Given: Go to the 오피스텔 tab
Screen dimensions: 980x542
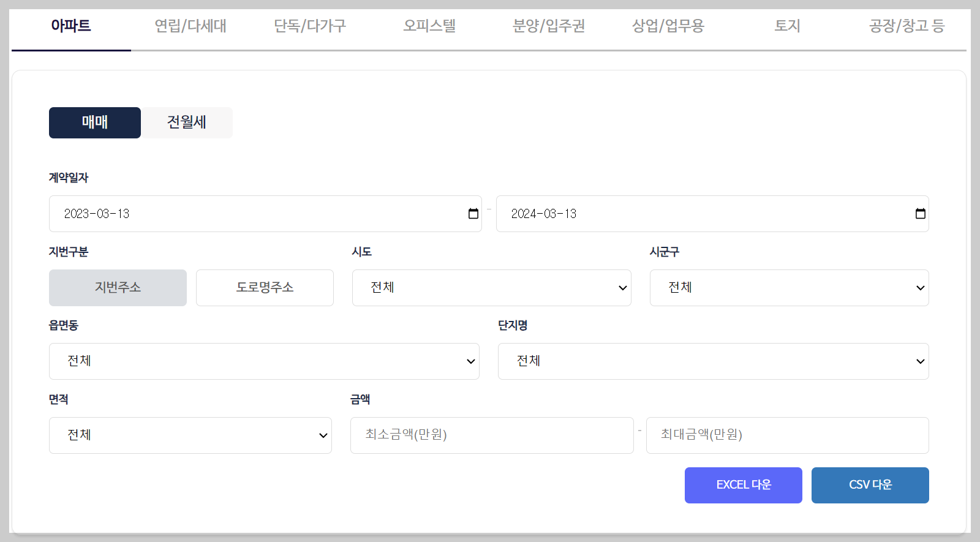Looking at the screenshot, I should pos(429,26).
